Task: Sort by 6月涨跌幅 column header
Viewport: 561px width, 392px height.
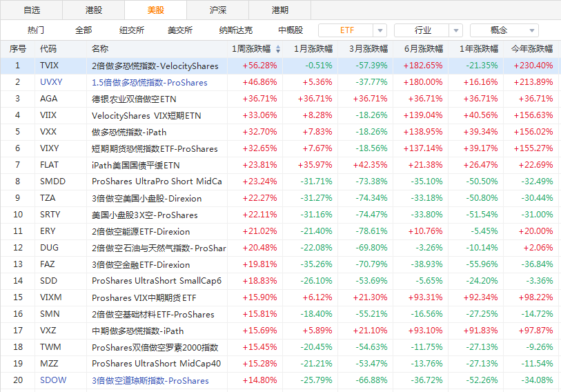Action: (424, 49)
